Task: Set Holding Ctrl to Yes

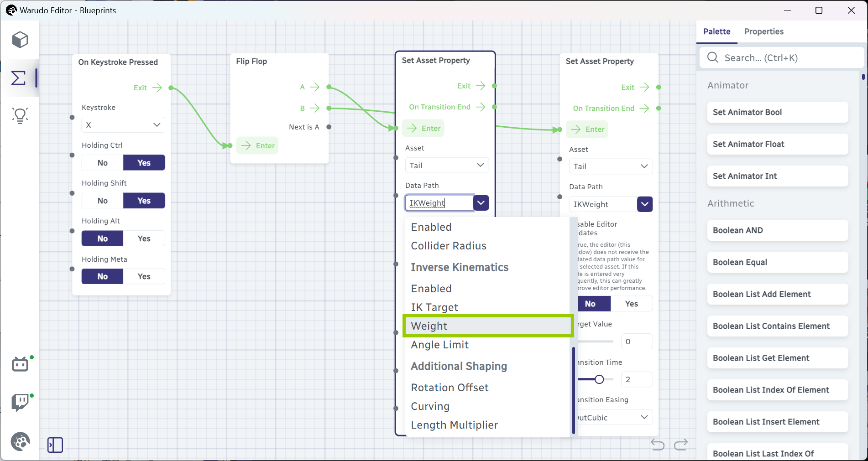Action: [144, 163]
